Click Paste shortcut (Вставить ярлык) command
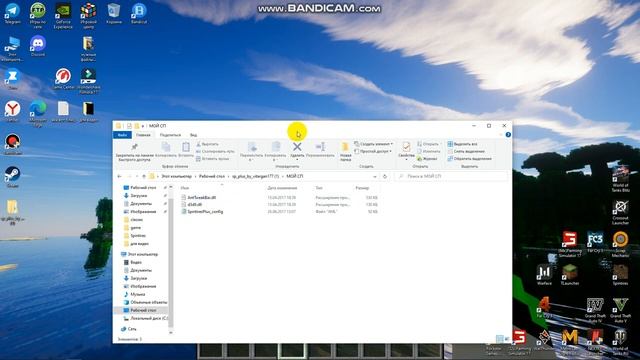This screenshot has width=640, height=360. point(212,159)
